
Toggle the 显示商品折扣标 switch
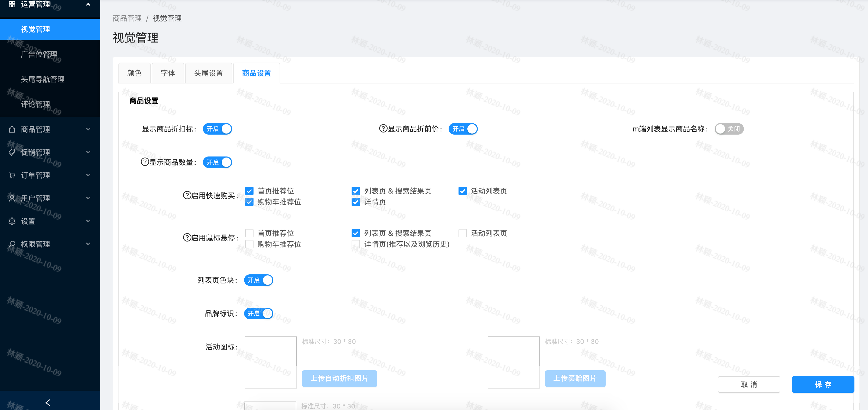click(217, 129)
